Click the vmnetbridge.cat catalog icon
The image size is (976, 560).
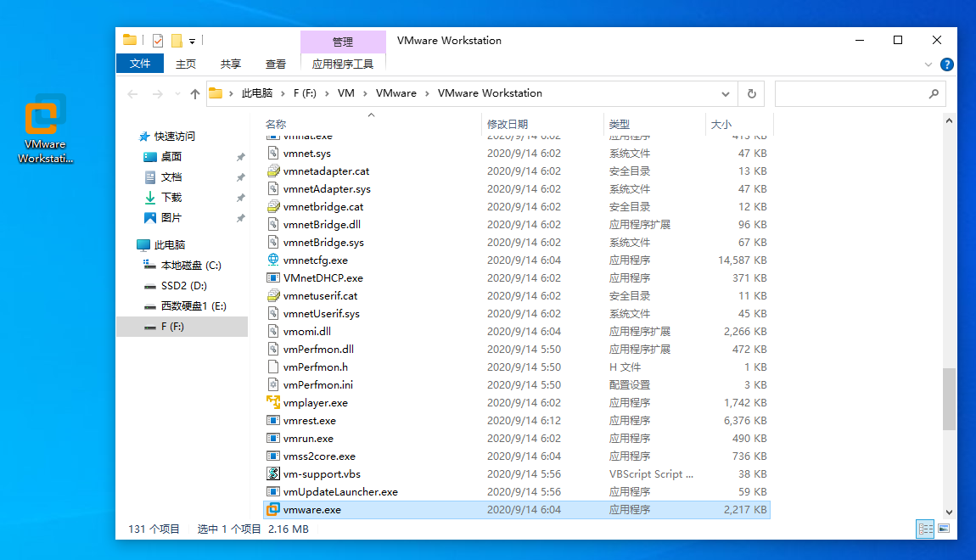tap(272, 206)
